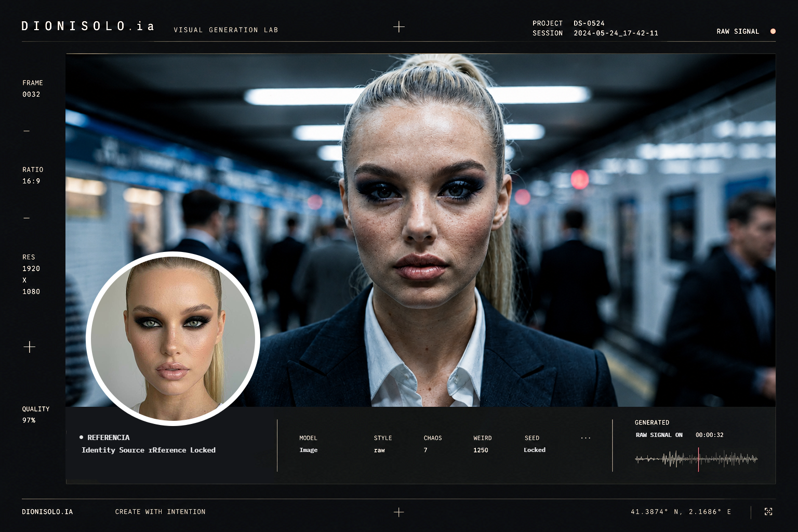Click the FRAME value 0032
The height and width of the screenshot is (532, 798).
31,95
